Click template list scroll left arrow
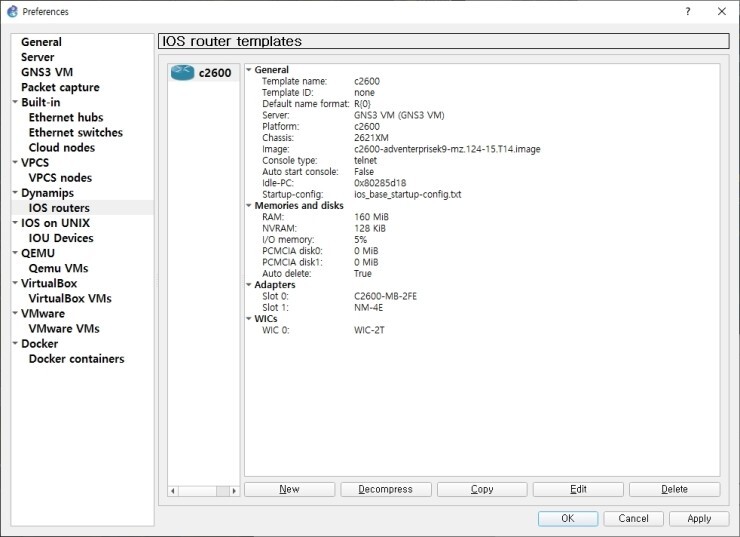Viewport: 740px width, 537px height. [173, 491]
